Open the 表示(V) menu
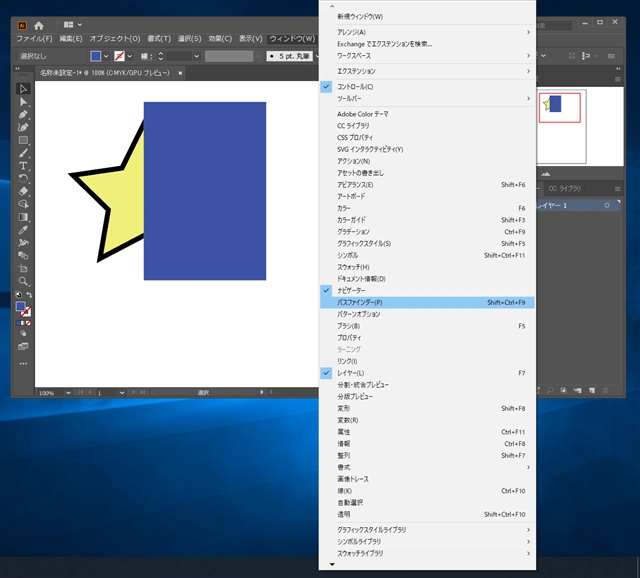The width and height of the screenshot is (640, 578). 251,39
